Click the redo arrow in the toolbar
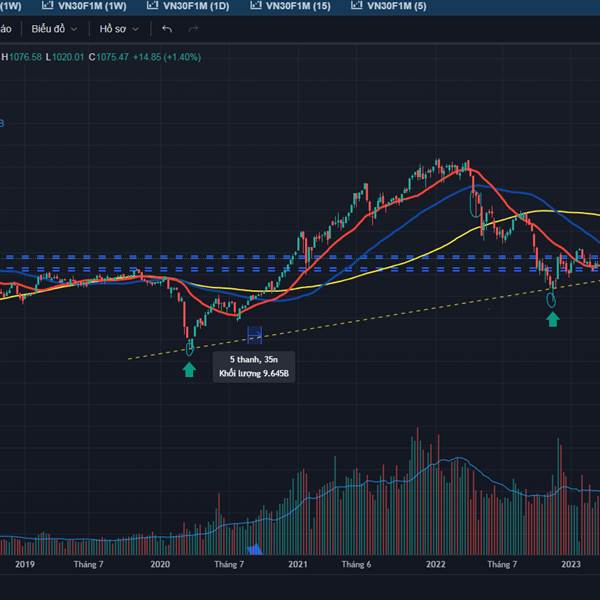600x600 pixels. [194, 29]
